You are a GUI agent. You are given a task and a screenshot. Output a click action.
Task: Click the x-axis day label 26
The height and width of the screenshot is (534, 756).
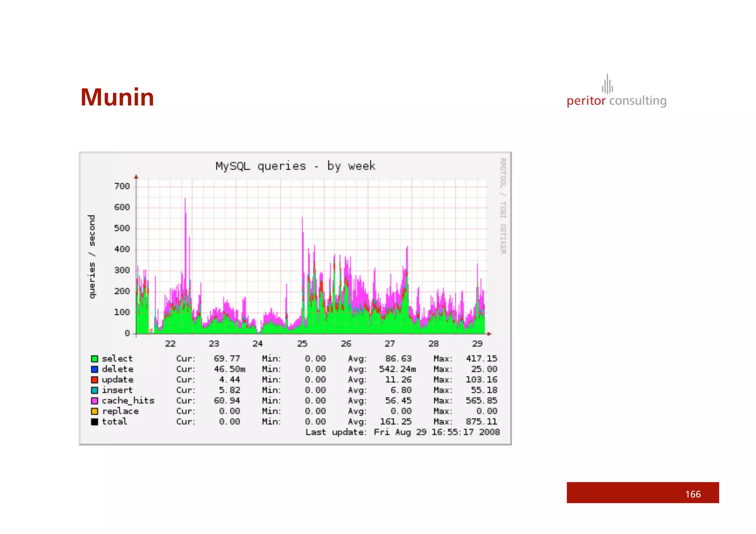coord(346,344)
